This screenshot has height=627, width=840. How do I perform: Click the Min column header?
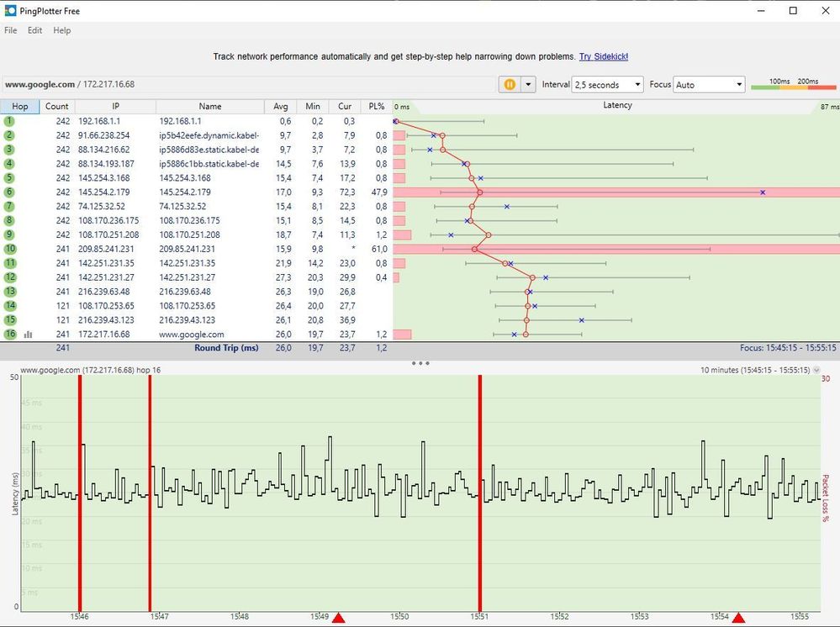[x=312, y=107]
